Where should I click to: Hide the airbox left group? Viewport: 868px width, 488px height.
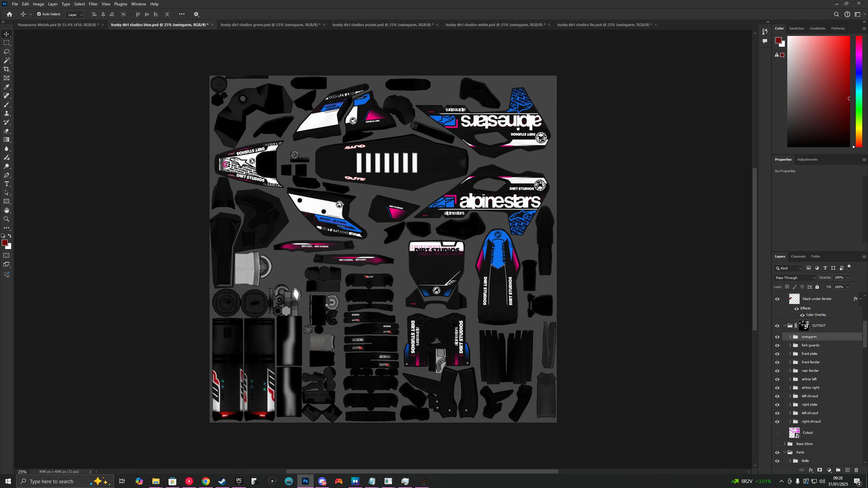[x=777, y=379]
